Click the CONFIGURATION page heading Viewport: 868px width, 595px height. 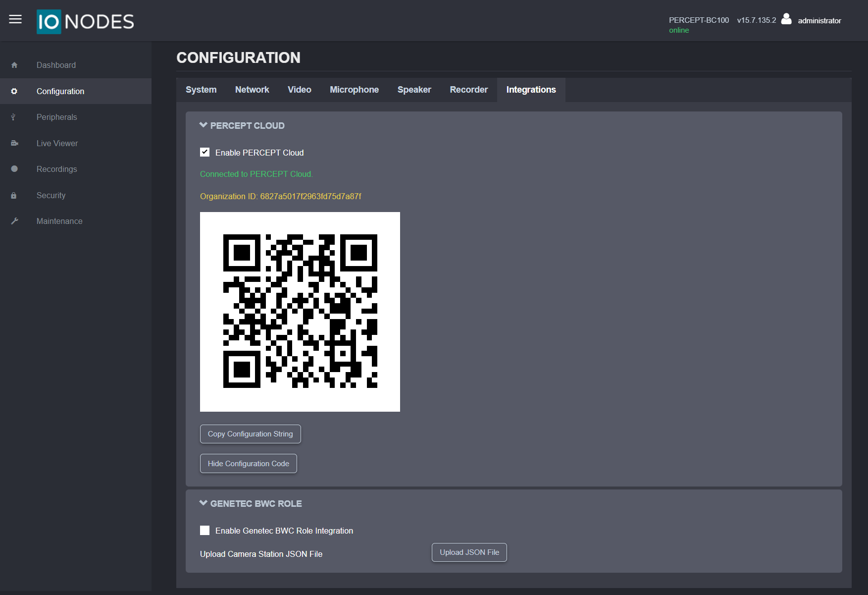click(x=239, y=57)
